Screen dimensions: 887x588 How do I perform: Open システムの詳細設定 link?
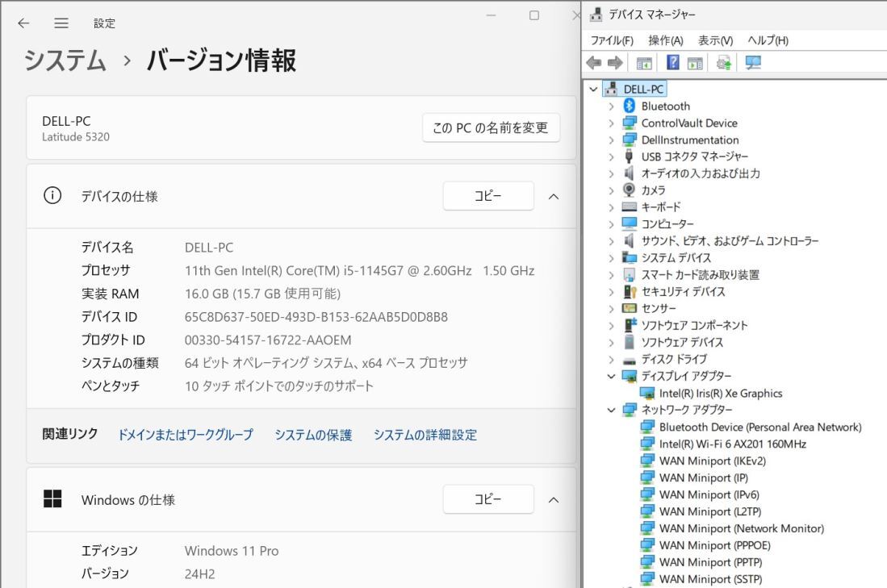(425, 434)
